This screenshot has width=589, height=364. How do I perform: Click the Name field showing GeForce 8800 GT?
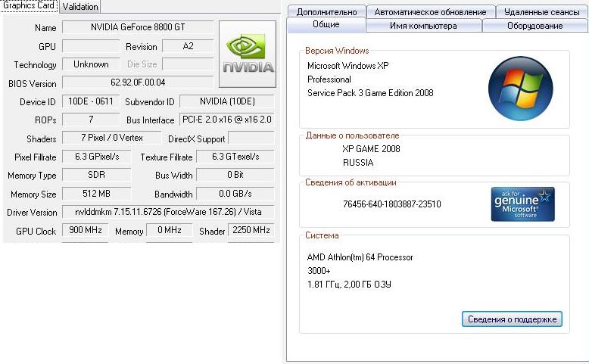138,27
